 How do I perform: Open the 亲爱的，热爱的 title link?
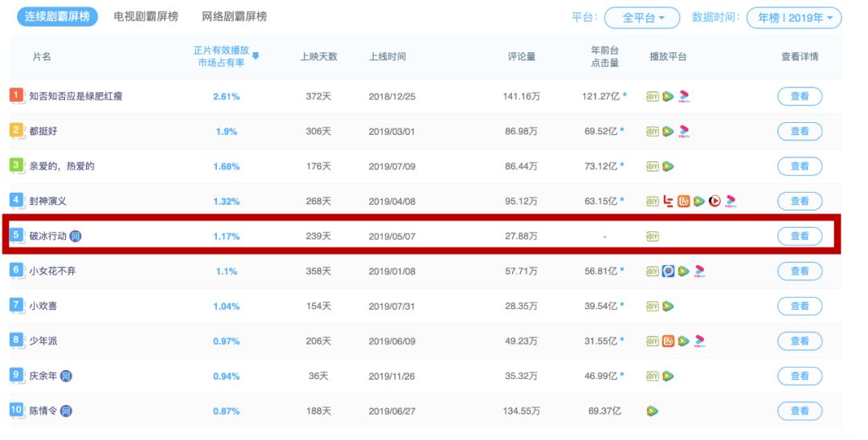pyautogui.click(x=62, y=166)
